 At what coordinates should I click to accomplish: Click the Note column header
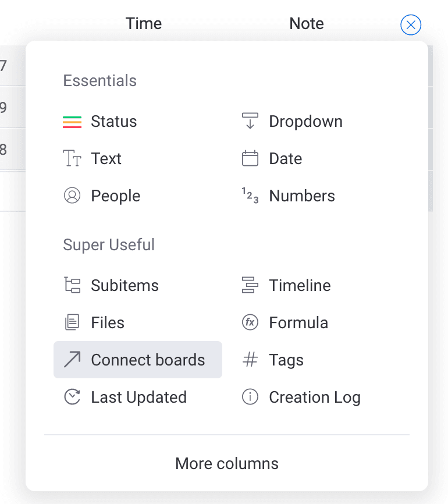(x=307, y=24)
